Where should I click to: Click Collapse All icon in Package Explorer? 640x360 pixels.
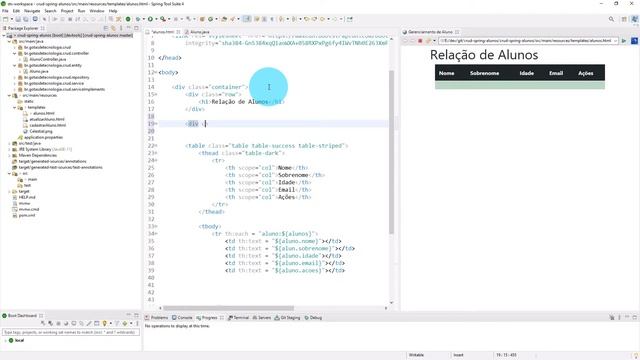coord(106,28)
